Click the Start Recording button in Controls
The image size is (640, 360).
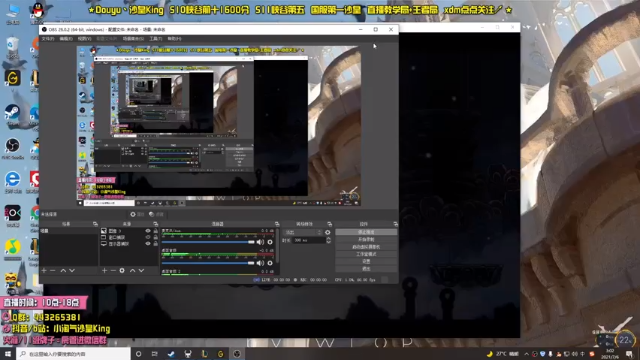point(366,239)
